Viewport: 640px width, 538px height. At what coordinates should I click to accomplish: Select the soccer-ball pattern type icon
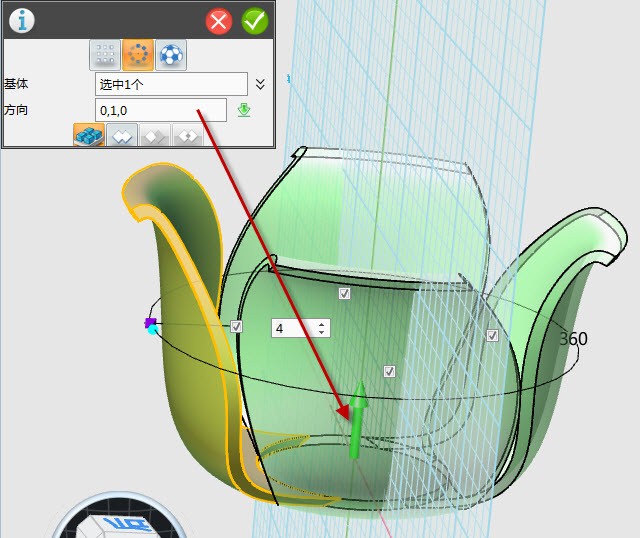click(x=170, y=55)
